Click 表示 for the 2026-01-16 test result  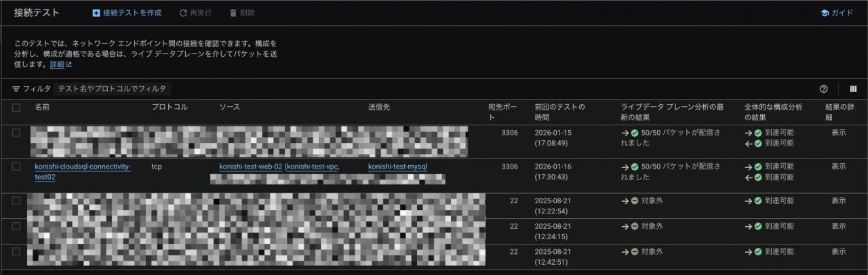(838, 167)
